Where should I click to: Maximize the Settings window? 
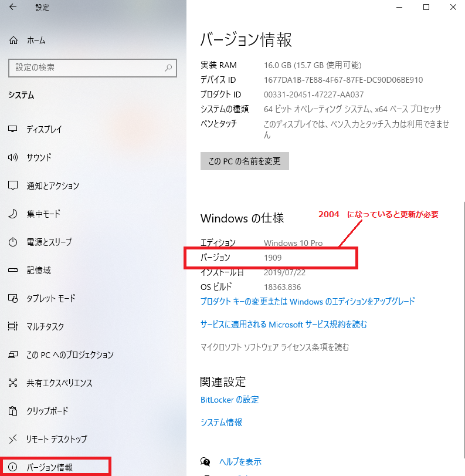(x=426, y=7)
